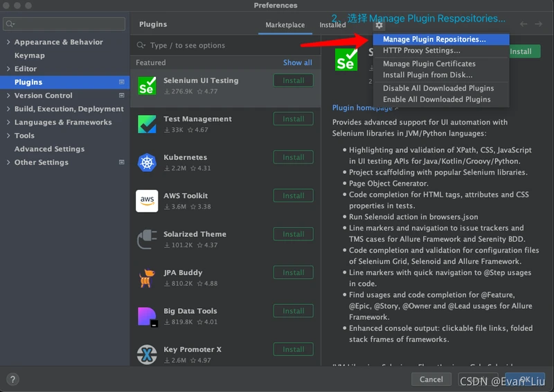Select the Big Data Tools plugin name

(x=190, y=311)
